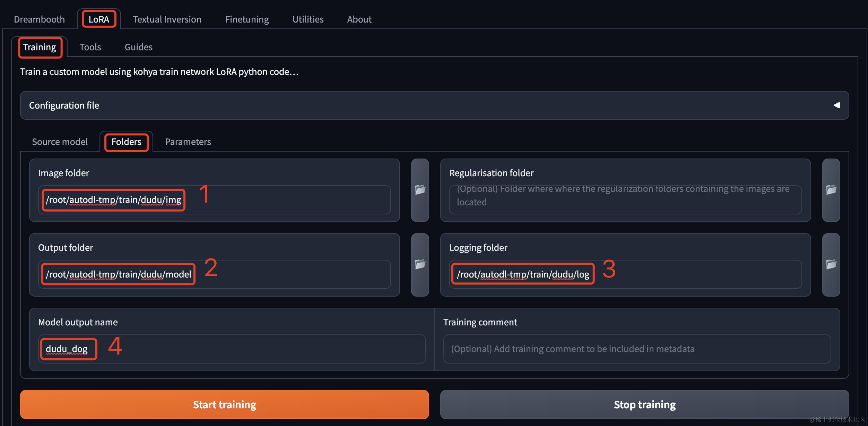Focus the Output folder path field

click(x=215, y=274)
